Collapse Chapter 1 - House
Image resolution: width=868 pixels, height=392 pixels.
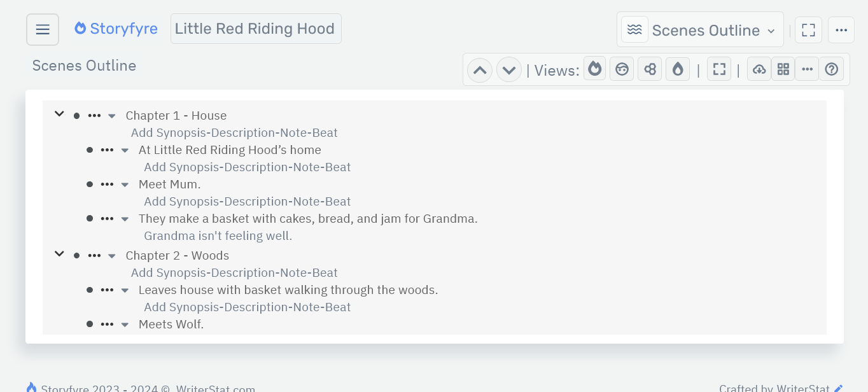pos(59,113)
